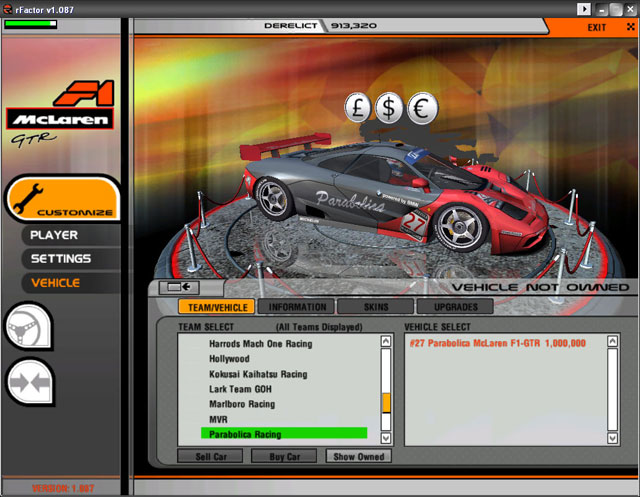Viewport: 640px width, 497px height.
Task: Select the dollar currency icon
Action: pyautogui.click(x=389, y=108)
